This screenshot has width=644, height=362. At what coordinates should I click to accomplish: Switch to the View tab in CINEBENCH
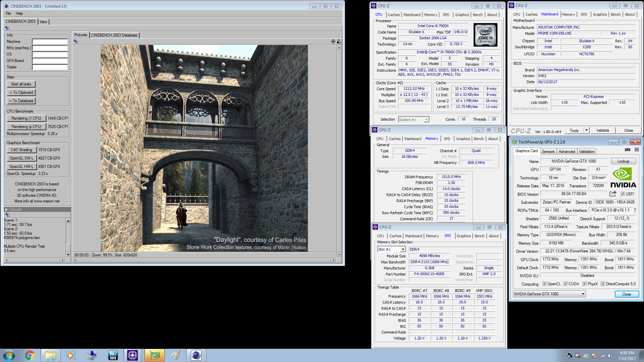click(x=43, y=22)
